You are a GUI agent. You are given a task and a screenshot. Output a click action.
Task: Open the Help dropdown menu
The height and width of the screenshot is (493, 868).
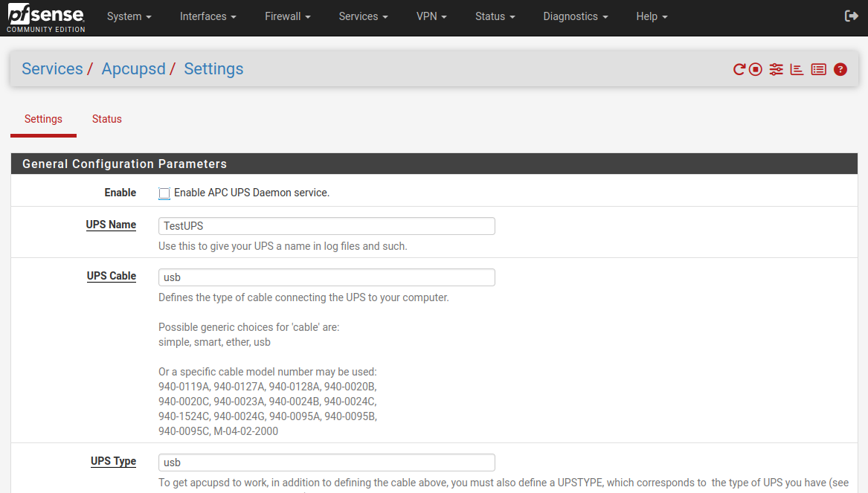click(652, 16)
